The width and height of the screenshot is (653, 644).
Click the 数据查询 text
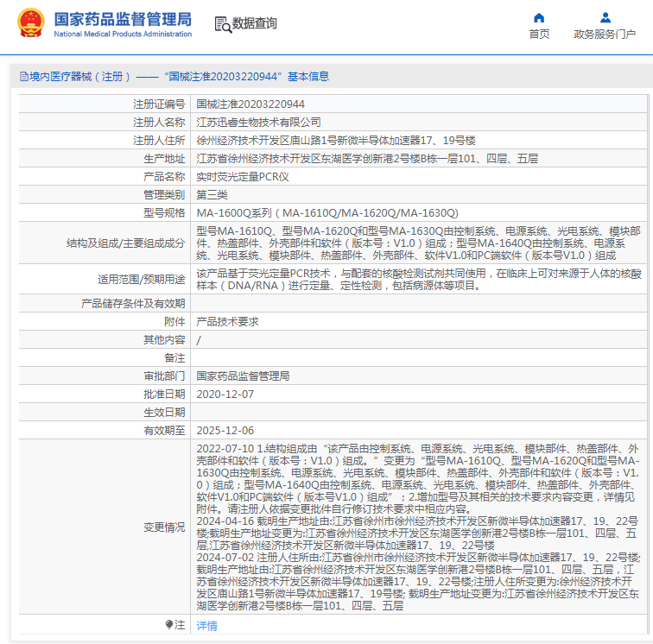click(255, 23)
